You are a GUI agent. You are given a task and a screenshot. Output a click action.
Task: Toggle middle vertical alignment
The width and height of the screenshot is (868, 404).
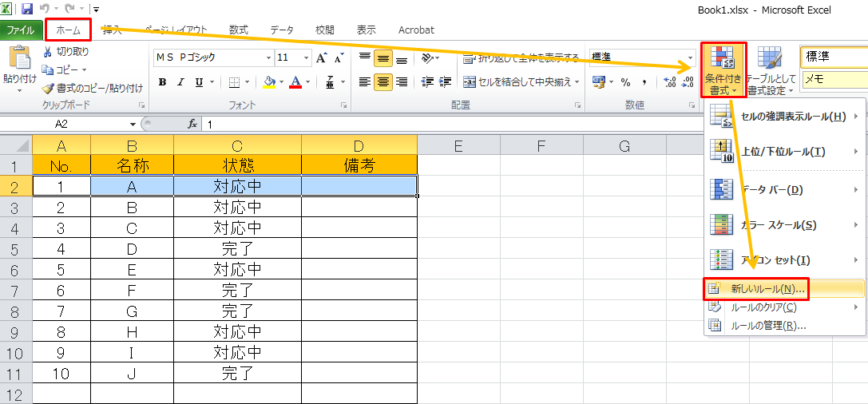click(x=383, y=57)
